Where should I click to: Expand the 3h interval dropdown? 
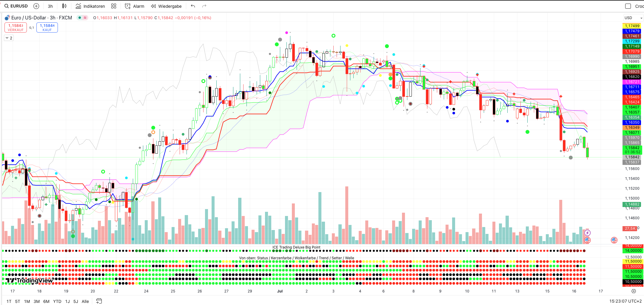click(50, 6)
